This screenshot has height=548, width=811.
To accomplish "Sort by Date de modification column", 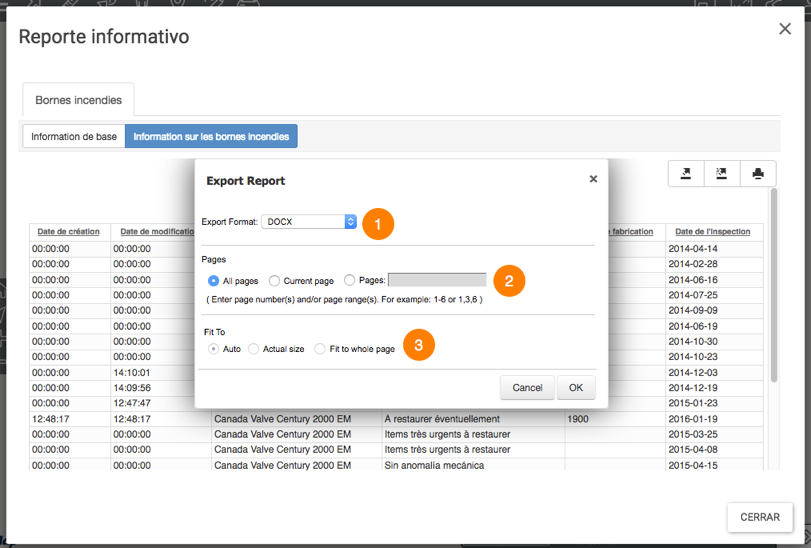I will point(157,232).
